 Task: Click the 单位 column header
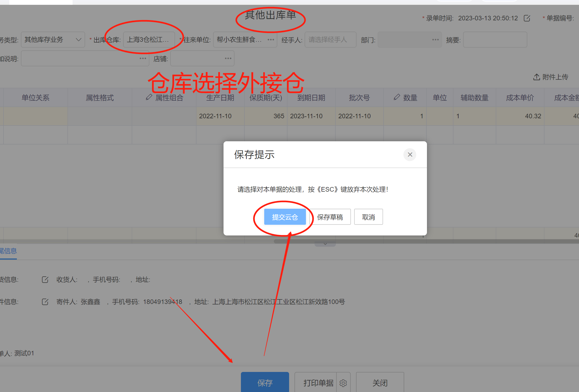(440, 98)
